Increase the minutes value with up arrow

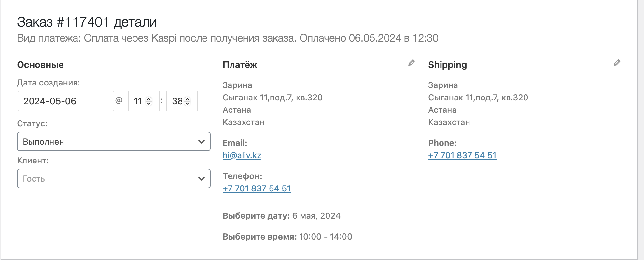pos(187,99)
